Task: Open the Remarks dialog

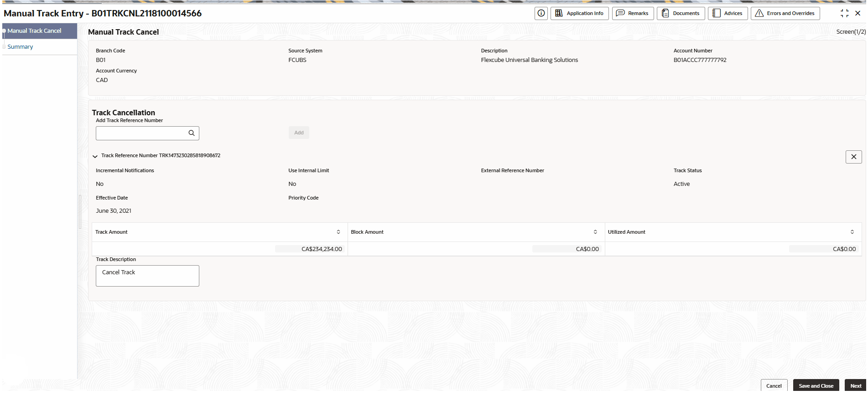Action: [633, 13]
